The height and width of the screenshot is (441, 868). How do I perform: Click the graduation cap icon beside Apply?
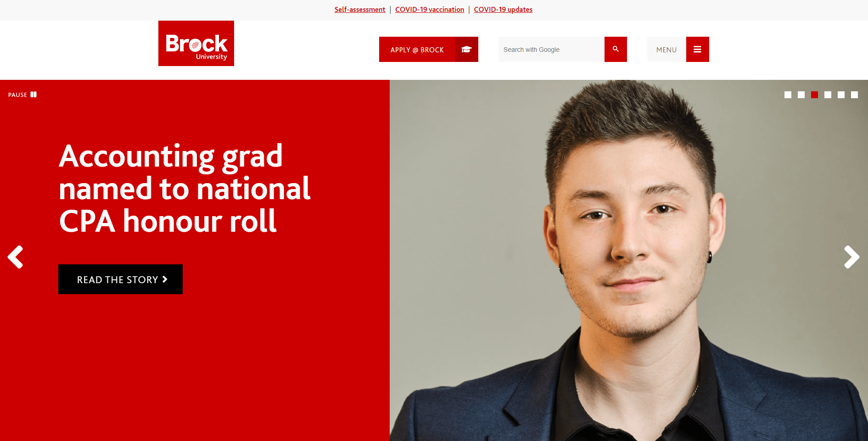click(x=467, y=49)
